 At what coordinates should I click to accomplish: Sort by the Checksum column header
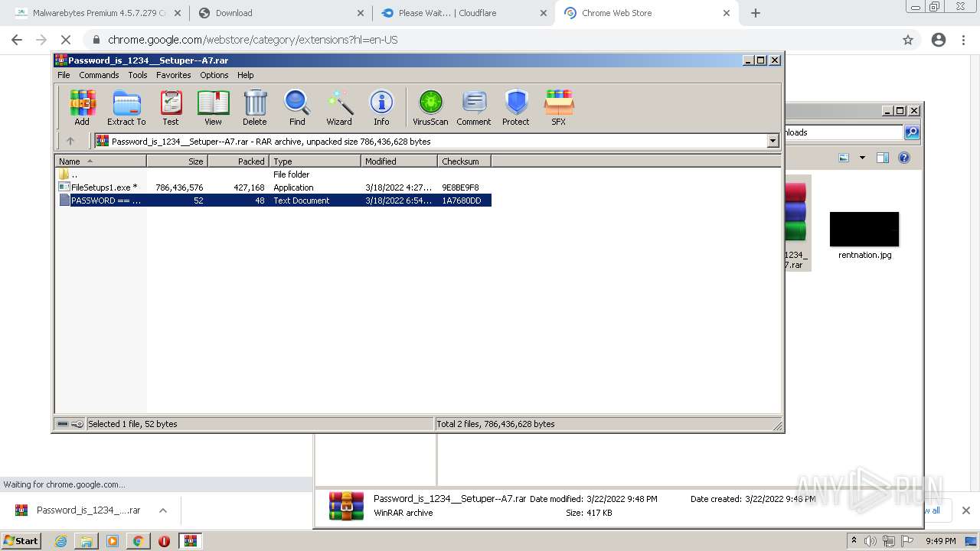464,161
